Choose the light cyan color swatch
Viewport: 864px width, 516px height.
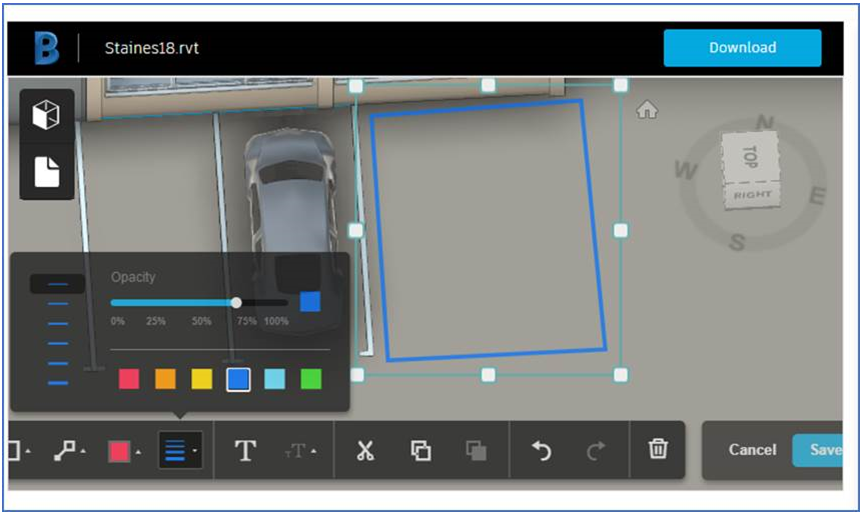point(274,379)
